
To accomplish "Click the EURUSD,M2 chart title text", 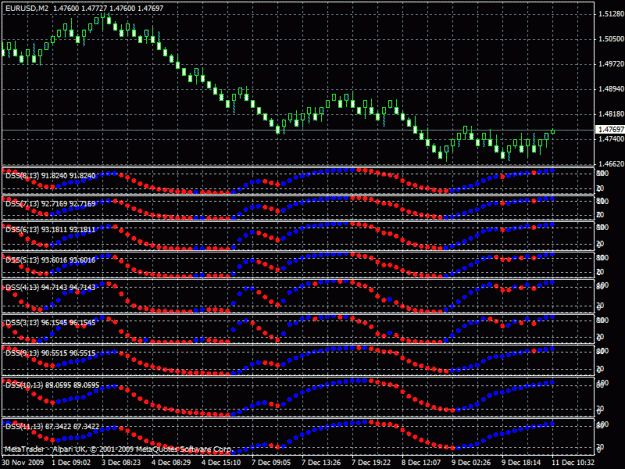I will [x=27, y=8].
